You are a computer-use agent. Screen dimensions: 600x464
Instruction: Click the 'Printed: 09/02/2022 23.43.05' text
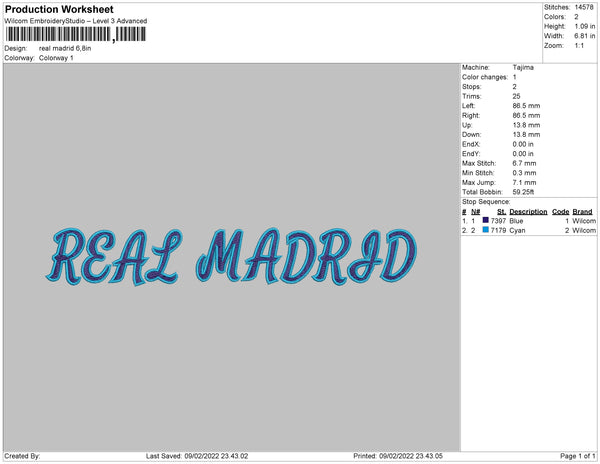(x=398, y=456)
